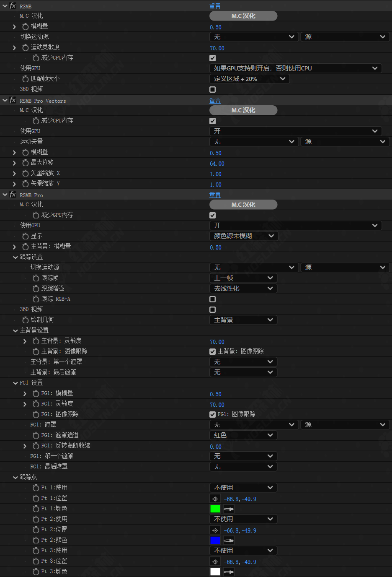Click stopwatch for 主背景: 模糊量
Screen dimensions: 392x577
click(26, 247)
